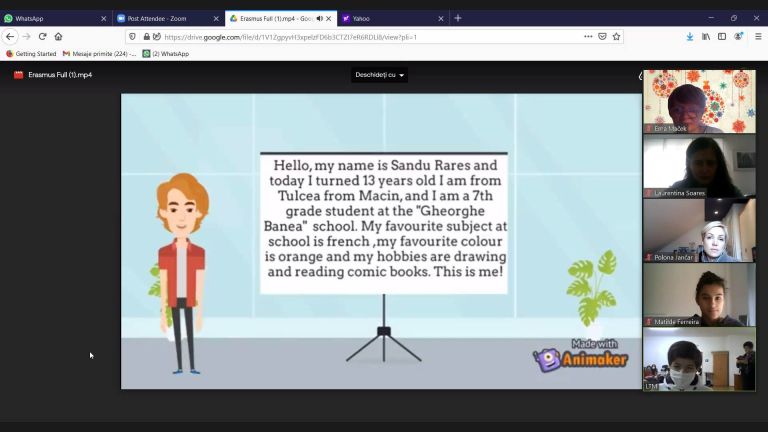Open the Firefox downloads arrow

690,37
